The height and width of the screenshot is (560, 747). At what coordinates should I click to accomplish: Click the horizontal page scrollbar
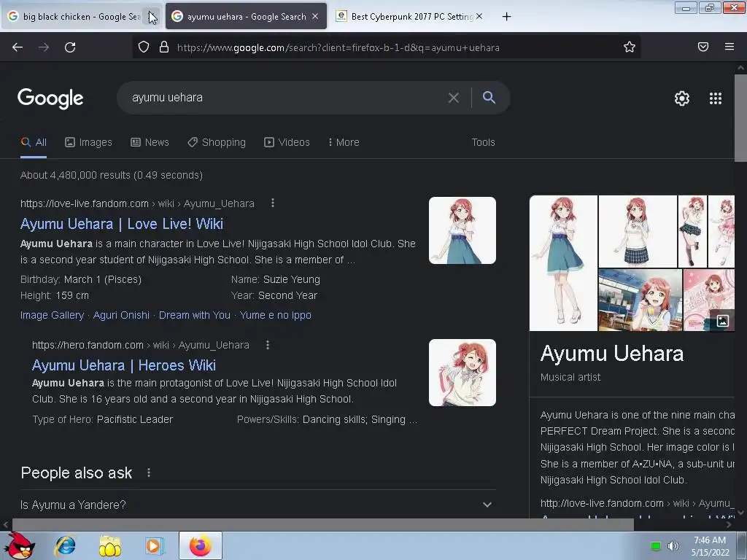click(323, 524)
